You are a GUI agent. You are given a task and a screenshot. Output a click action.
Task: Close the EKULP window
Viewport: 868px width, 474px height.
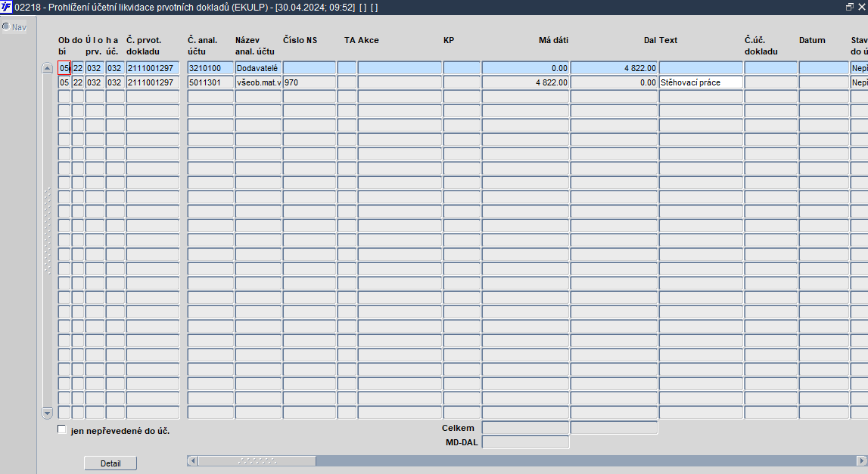click(862, 7)
